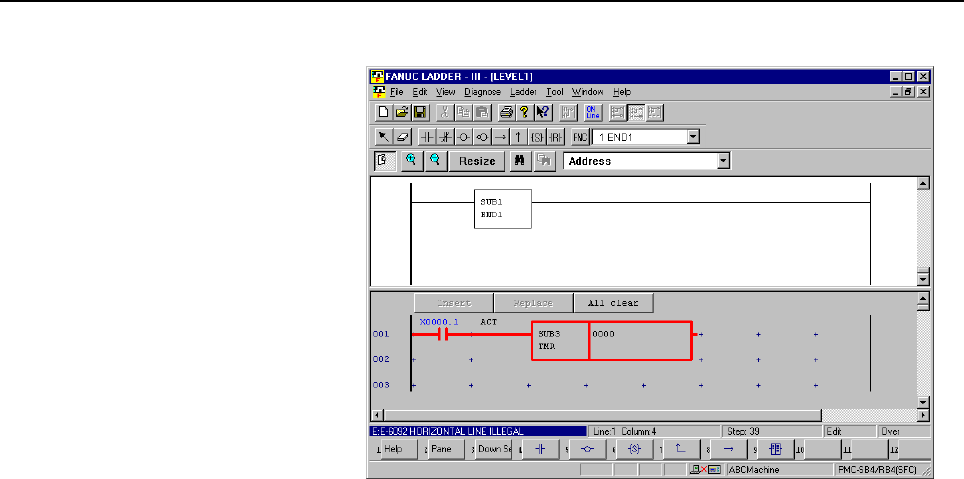
Task: Click the connection status icon in status bar
Action: pyautogui.click(x=705, y=470)
